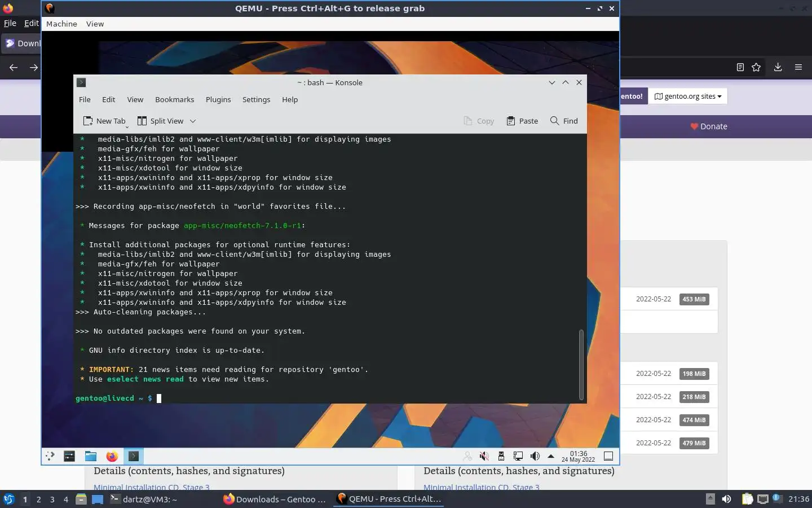The width and height of the screenshot is (812, 508).
Task: Expand hidden system tray icons in guest panel
Action: pyautogui.click(x=551, y=456)
